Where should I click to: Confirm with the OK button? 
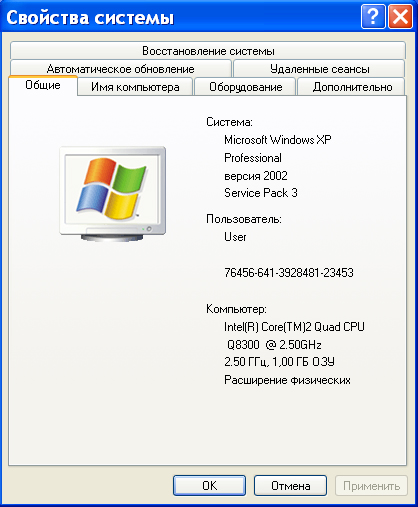tap(209, 486)
